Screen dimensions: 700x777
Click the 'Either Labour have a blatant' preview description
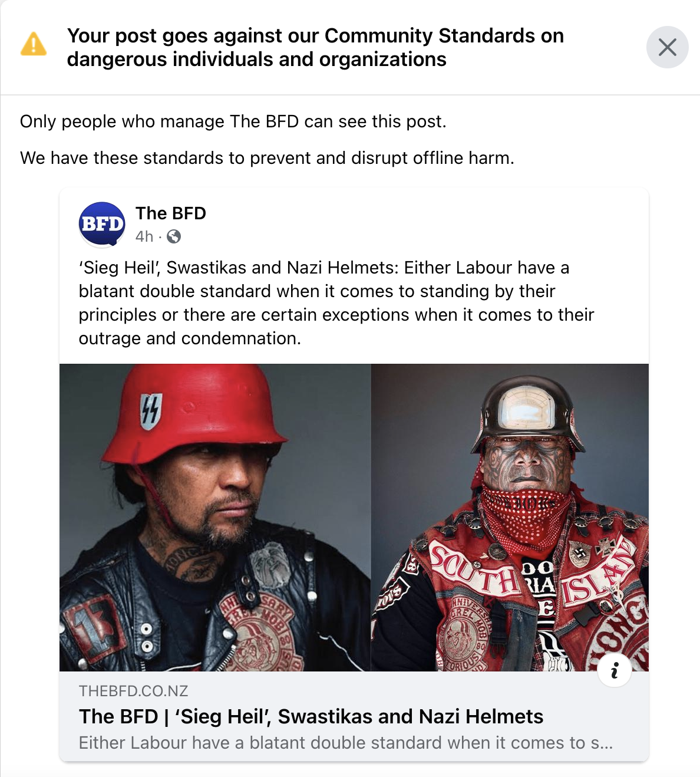[346, 743]
